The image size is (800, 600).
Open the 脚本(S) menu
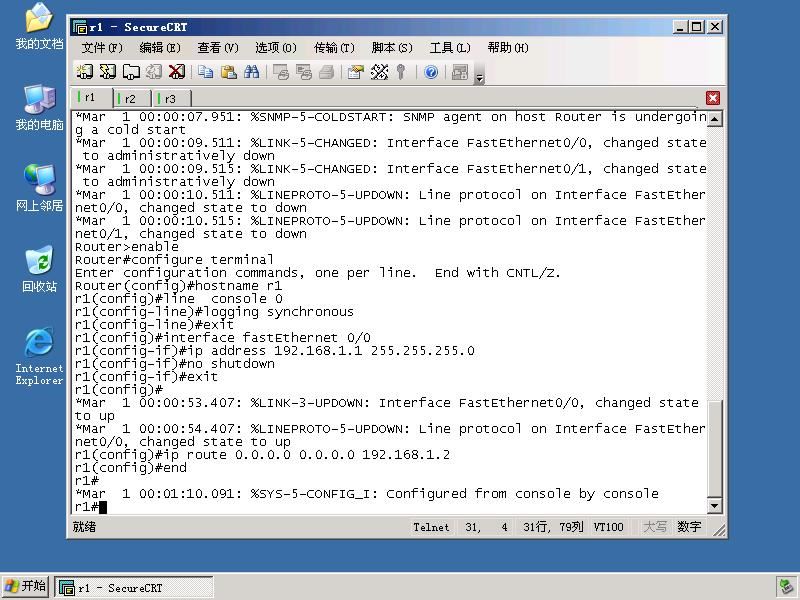[x=392, y=48]
